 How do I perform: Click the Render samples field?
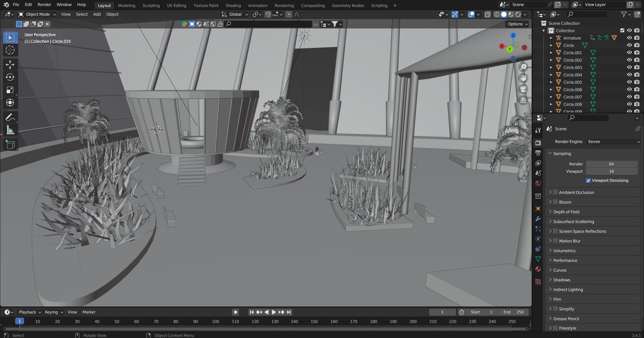click(x=611, y=164)
